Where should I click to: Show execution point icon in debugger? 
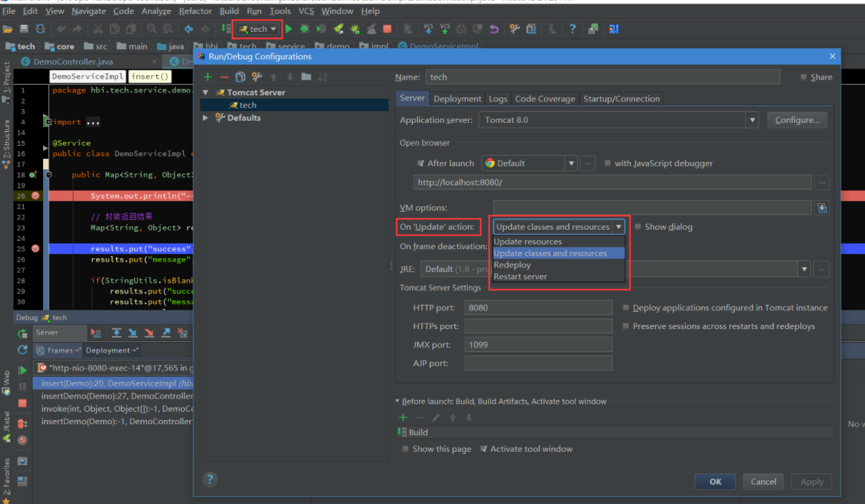point(95,333)
